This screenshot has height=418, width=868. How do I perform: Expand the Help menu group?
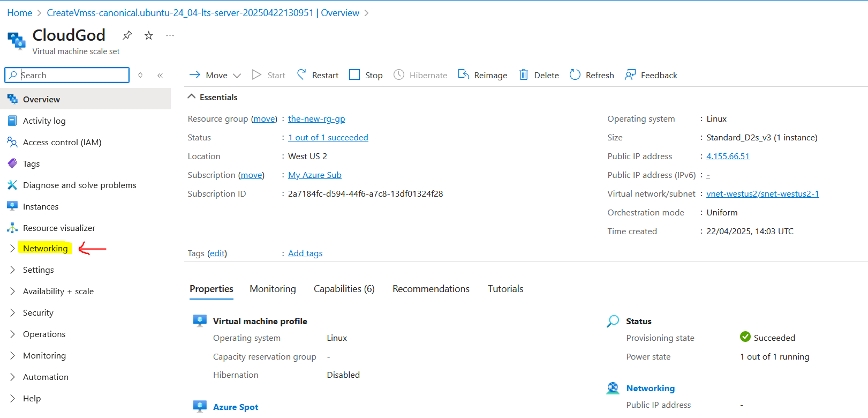[12, 398]
